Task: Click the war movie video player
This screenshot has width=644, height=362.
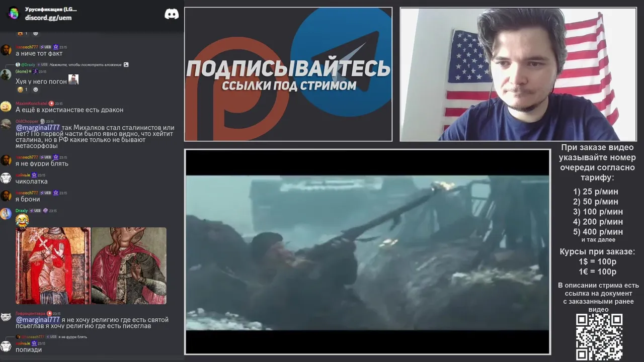Action: point(368,252)
